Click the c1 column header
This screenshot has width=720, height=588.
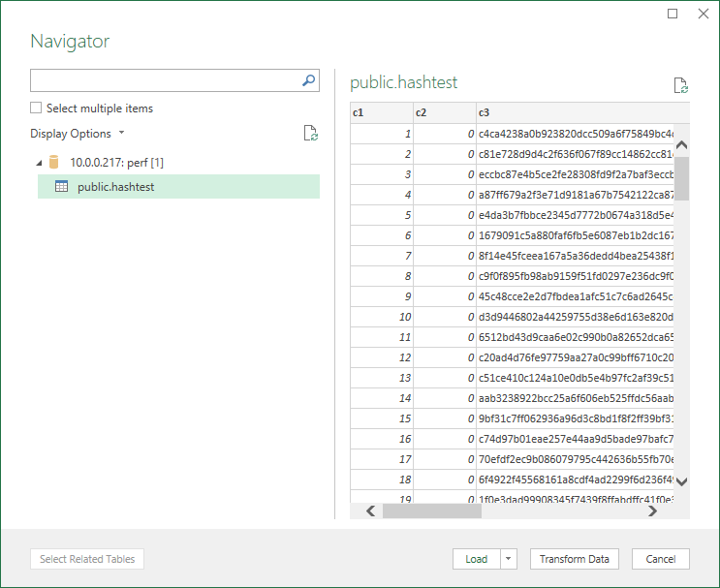tap(381, 113)
